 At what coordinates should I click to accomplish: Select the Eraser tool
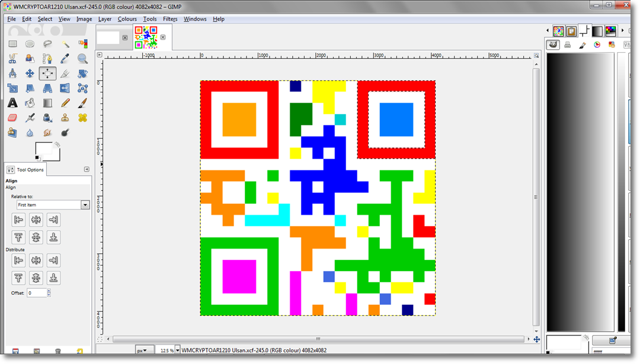[12, 118]
